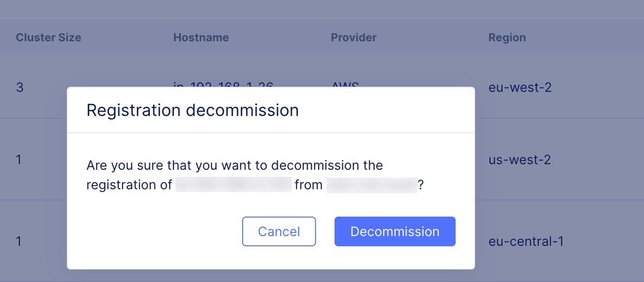Click the dialog header area
Viewport: 644px width, 282px height.
[271, 110]
